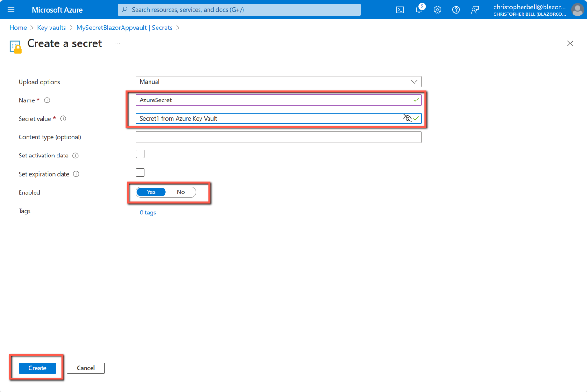
Task: Launch Cloud Shell from the top bar
Action: (400, 10)
